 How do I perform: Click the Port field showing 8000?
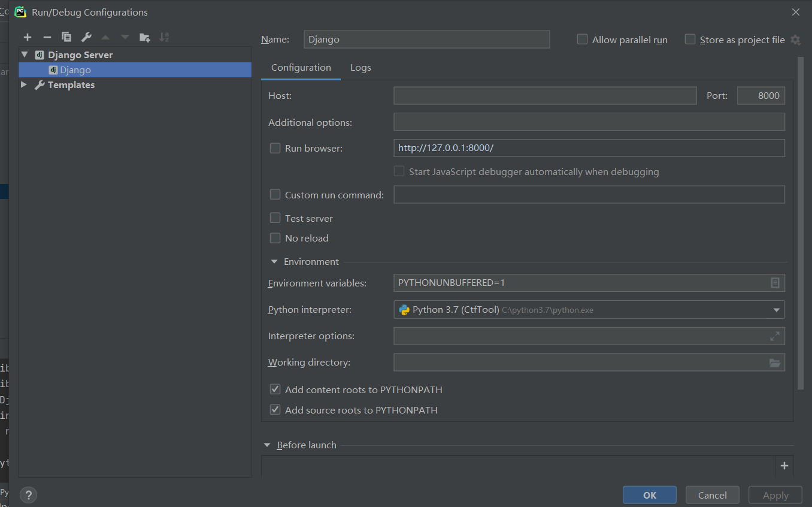(x=761, y=96)
